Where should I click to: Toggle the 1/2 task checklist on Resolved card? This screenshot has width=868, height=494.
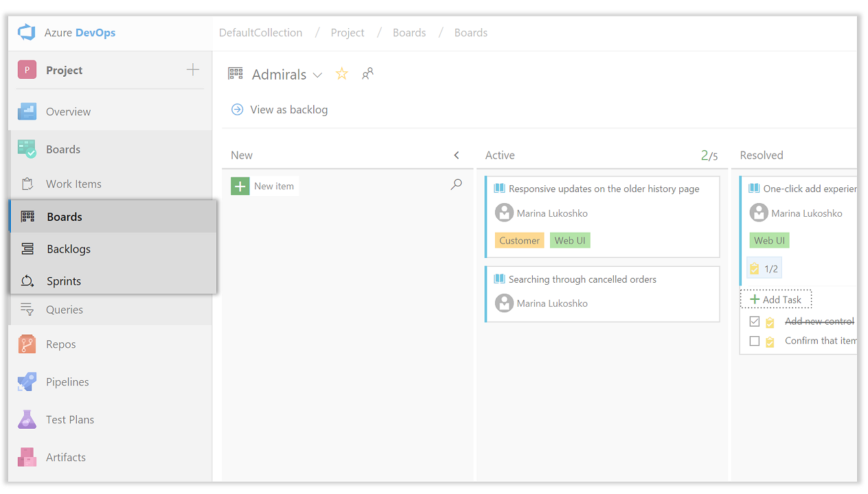[x=764, y=269]
